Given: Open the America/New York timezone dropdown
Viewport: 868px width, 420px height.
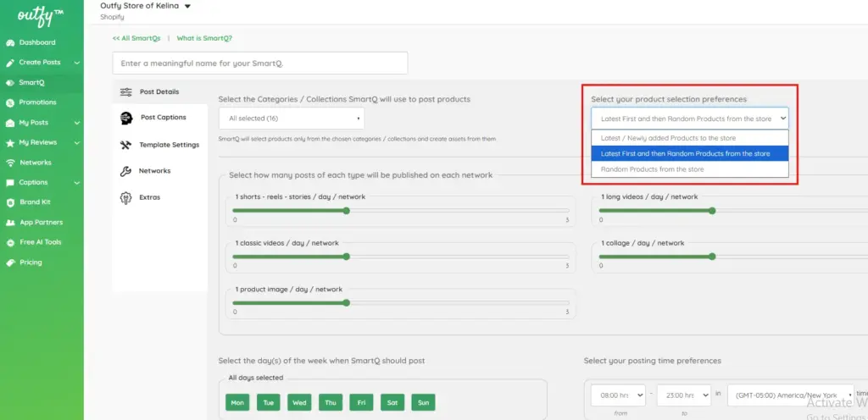Looking at the screenshot, I should [x=791, y=395].
